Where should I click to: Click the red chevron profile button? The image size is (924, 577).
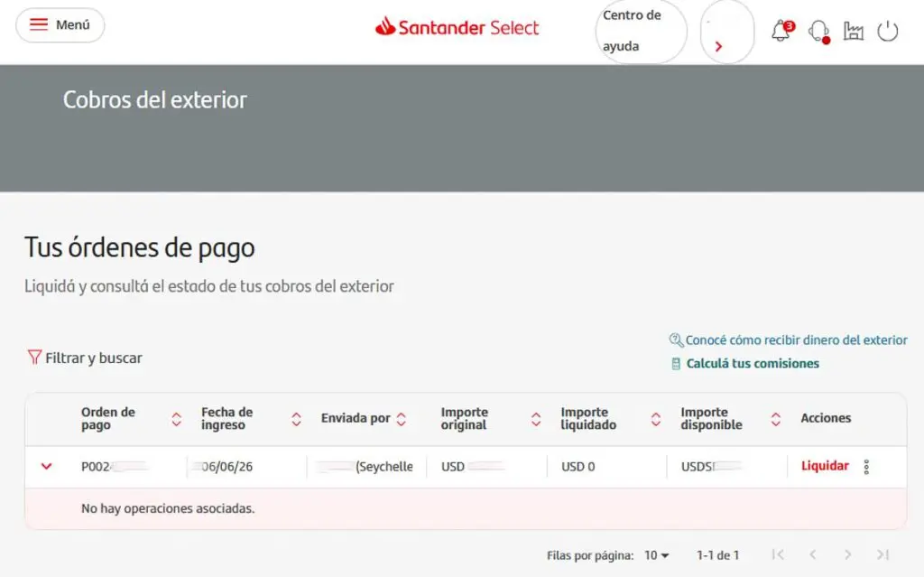click(x=727, y=32)
